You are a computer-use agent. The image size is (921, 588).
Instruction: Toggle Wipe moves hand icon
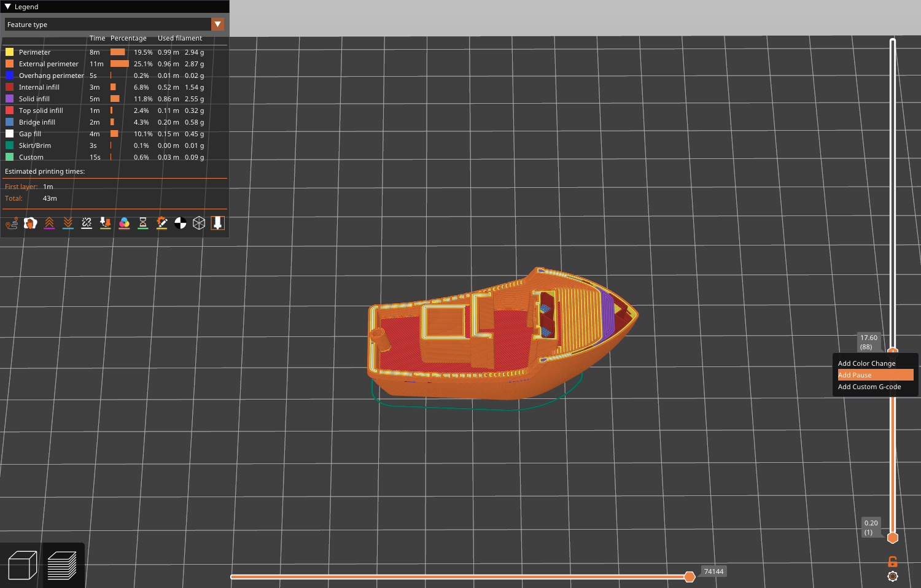coord(30,223)
